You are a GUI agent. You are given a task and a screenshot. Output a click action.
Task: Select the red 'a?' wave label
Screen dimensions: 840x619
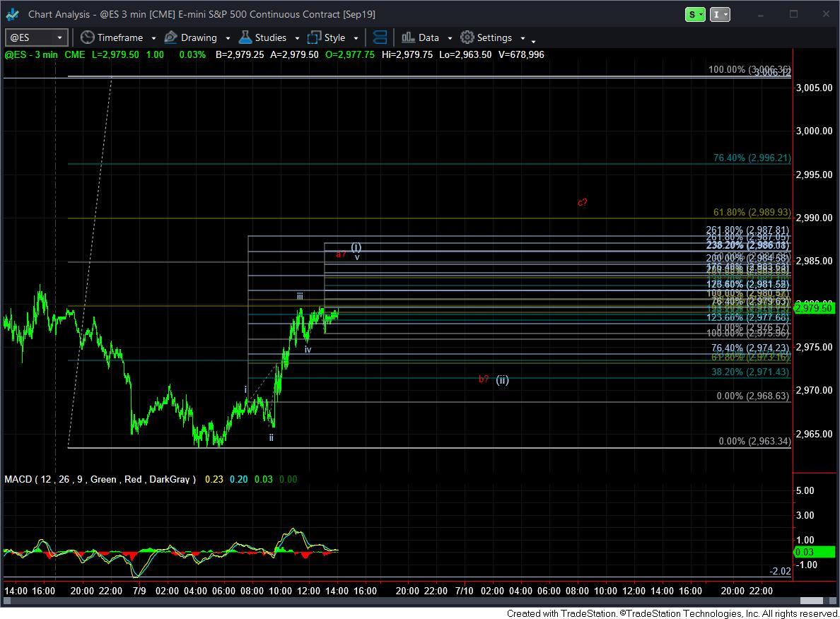tap(341, 254)
